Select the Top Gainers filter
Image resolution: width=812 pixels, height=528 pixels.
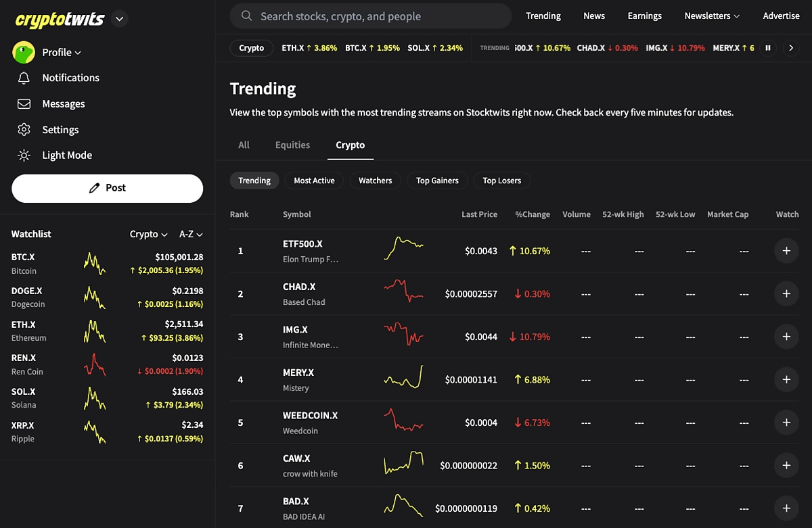click(437, 181)
